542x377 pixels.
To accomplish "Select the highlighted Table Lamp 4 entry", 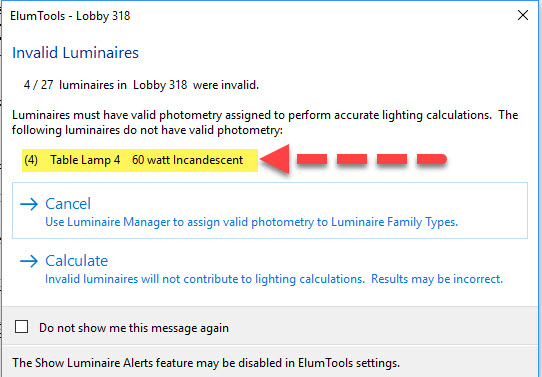I will (140, 160).
